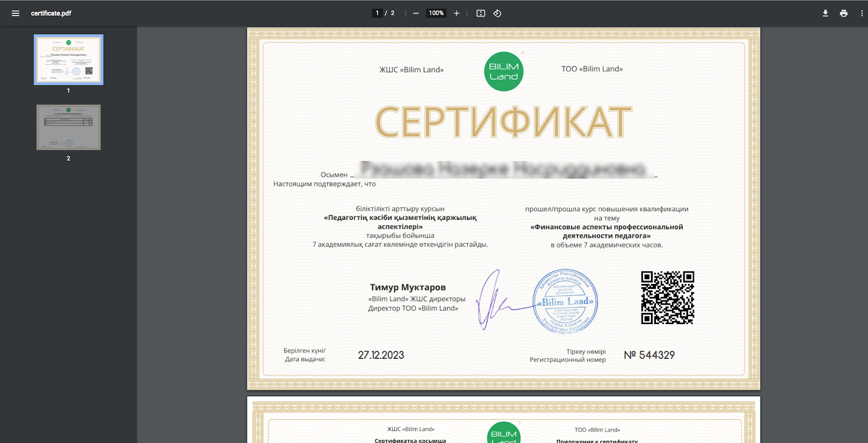Viewport: 868px width, 443px height.
Task: Toggle the sidebar hamburger menu
Action: pos(15,13)
